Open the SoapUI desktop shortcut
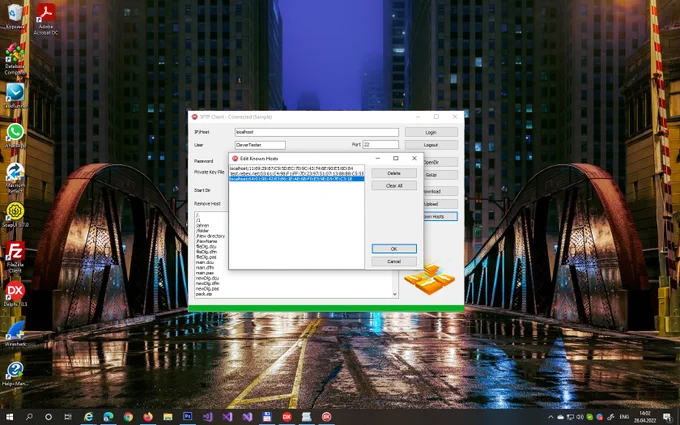Viewport: 680px width, 425px height. (15, 213)
